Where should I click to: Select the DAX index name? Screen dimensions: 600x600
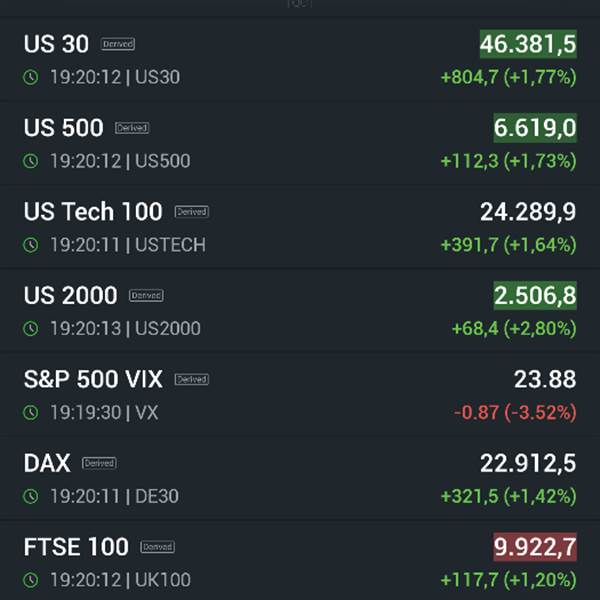click(47, 463)
